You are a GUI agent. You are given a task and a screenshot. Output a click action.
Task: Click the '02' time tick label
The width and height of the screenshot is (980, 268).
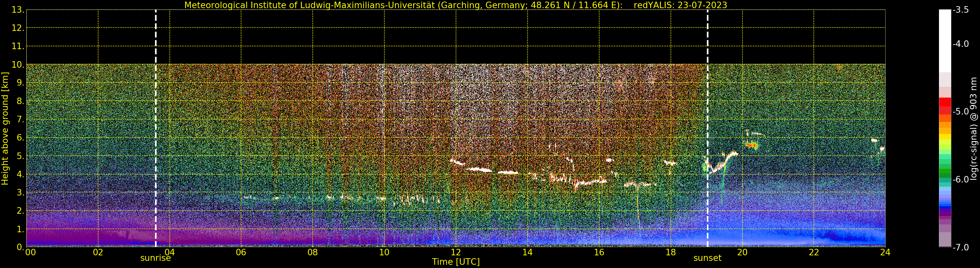98,252
